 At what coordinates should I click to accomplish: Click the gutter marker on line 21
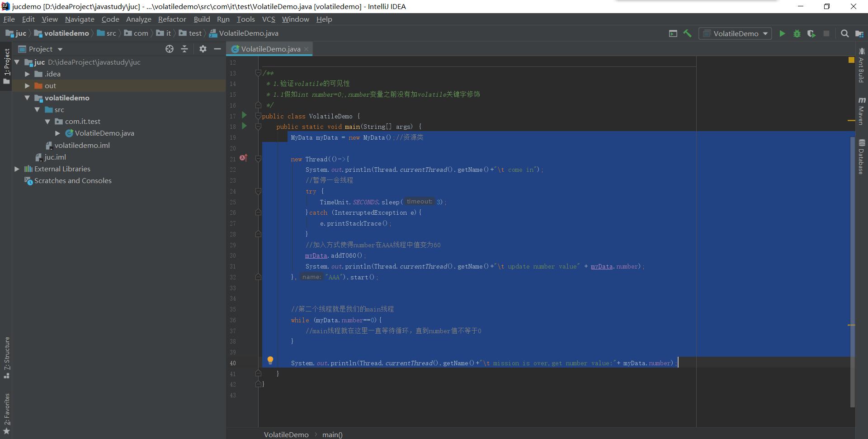tap(244, 158)
